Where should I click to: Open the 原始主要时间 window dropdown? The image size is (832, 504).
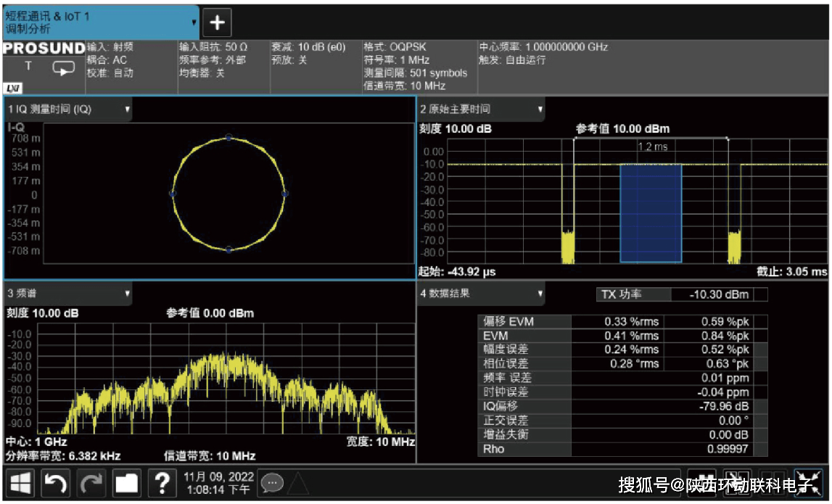(x=540, y=110)
